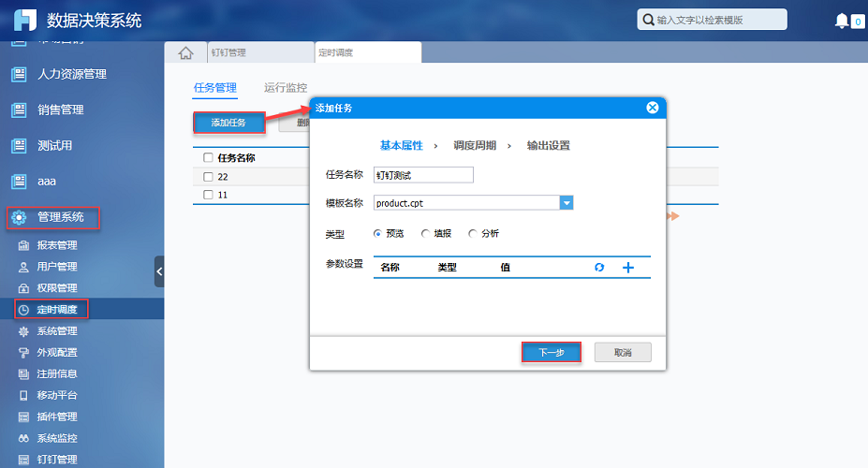Open 销售管理 in the sidebar
The height and width of the screenshot is (468, 868).
click(60, 110)
